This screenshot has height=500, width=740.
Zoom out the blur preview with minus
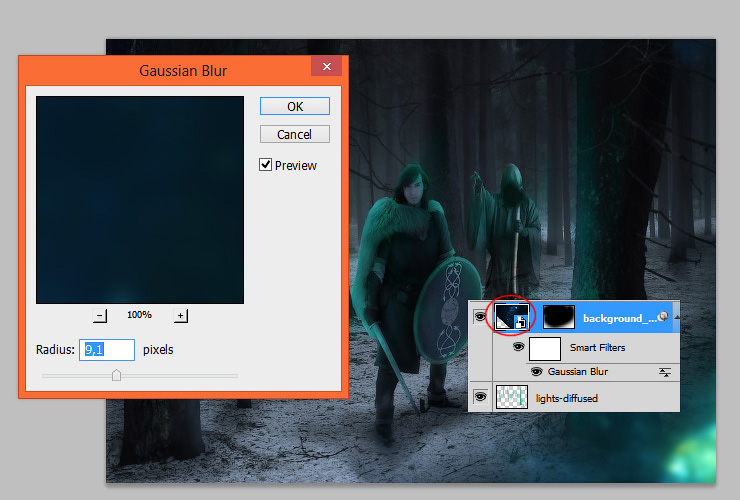(x=100, y=315)
